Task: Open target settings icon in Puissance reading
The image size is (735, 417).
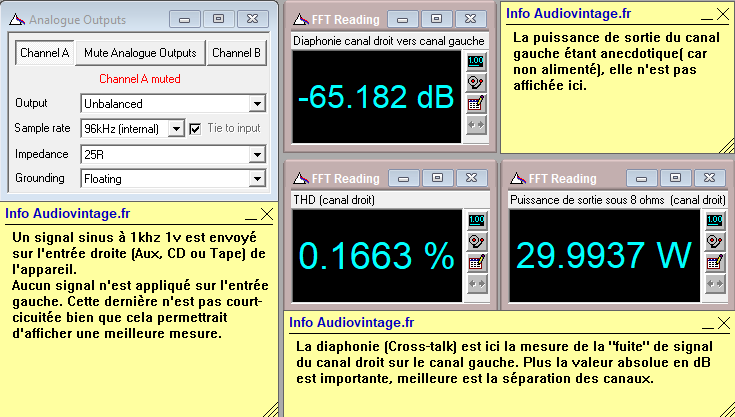Action: [715, 241]
